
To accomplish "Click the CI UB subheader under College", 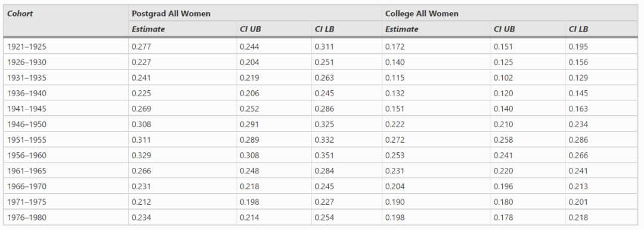I will point(504,29).
